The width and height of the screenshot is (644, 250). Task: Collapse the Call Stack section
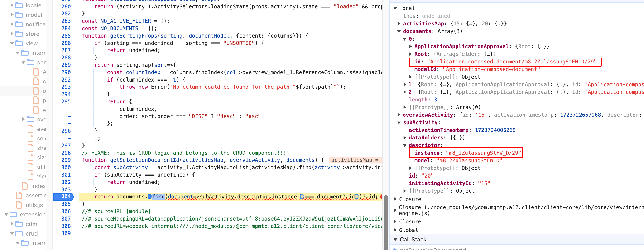click(395, 239)
